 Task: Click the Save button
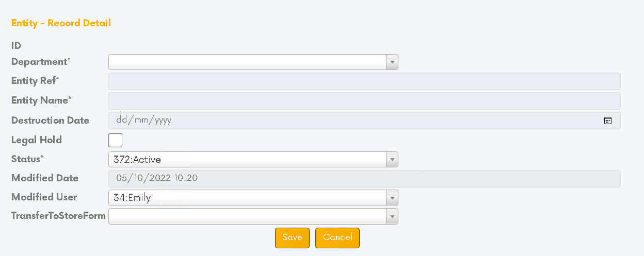coord(292,237)
